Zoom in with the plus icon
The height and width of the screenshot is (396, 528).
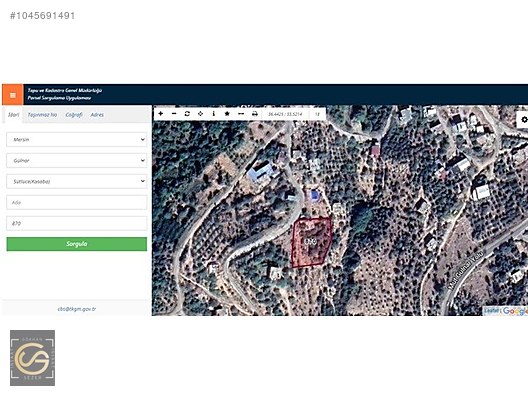click(x=161, y=114)
